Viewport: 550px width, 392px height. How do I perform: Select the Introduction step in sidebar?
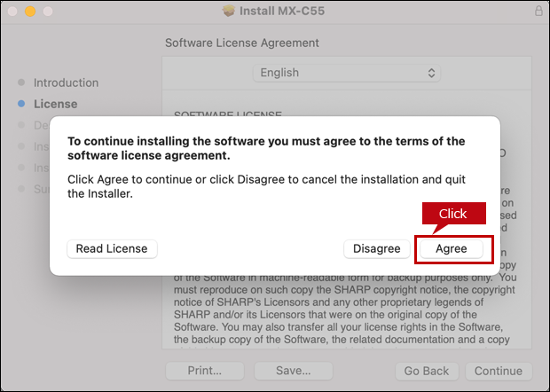click(66, 82)
